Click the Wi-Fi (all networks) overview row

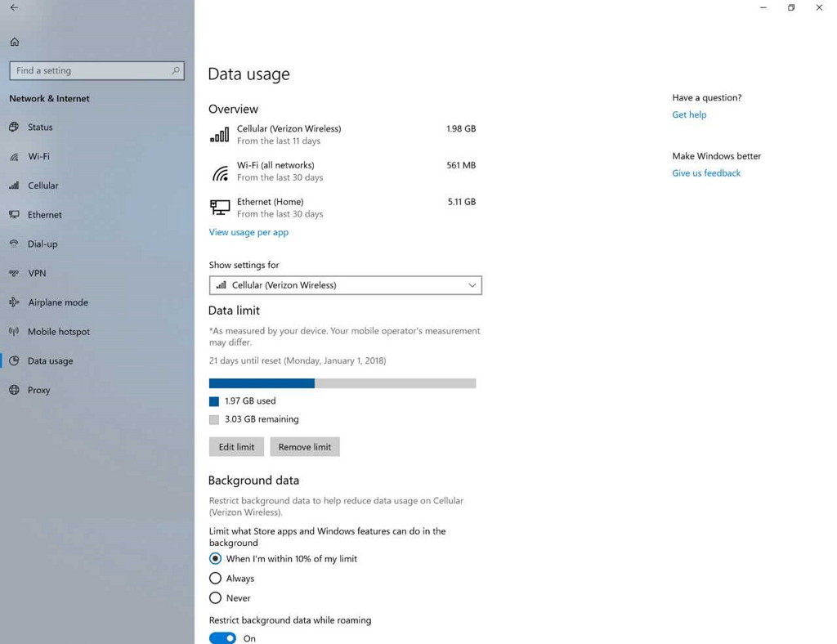[342, 172]
